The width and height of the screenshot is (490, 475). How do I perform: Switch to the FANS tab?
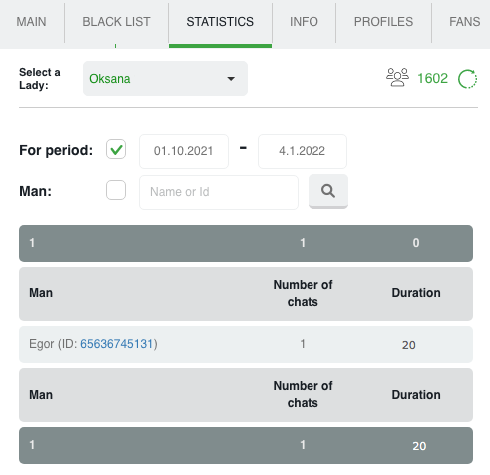coord(464,22)
